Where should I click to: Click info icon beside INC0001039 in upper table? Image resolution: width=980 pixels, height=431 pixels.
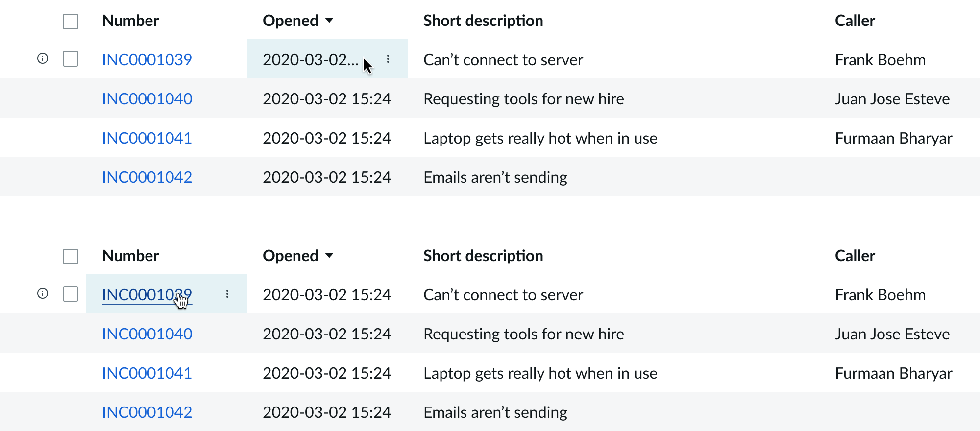coord(43,59)
